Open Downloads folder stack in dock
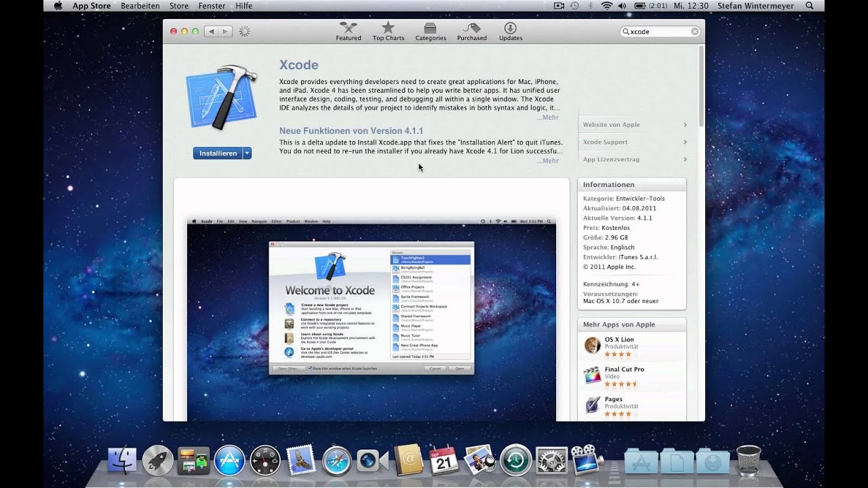The width and height of the screenshot is (868, 488). [x=713, y=461]
